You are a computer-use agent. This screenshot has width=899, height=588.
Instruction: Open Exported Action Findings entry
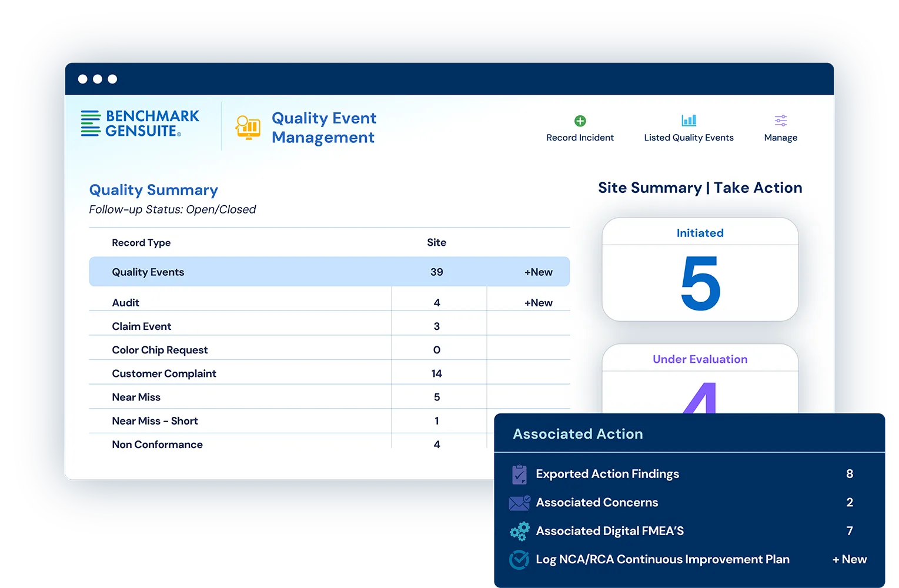point(607,474)
